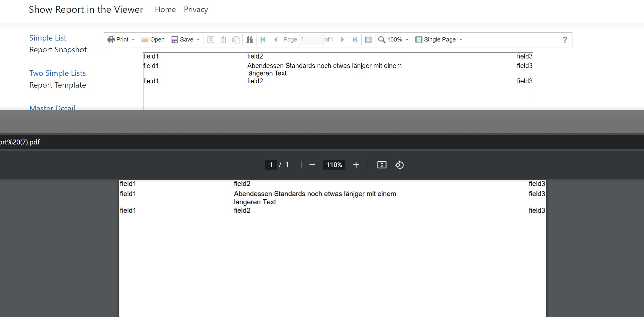Zoom out PDF with minus button
The width and height of the screenshot is (644, 317).
[312, 165]
